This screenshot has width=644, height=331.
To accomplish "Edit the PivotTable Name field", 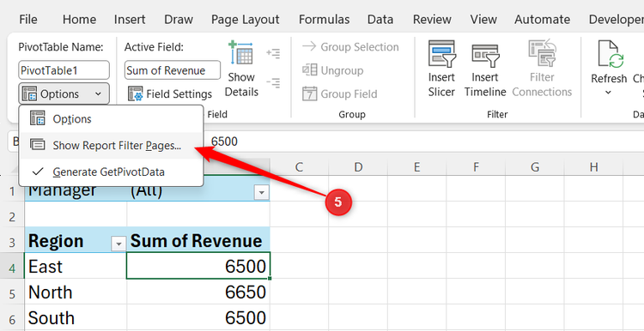I will point(64,70).
